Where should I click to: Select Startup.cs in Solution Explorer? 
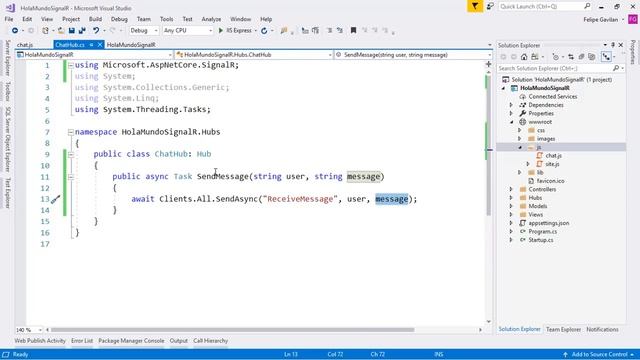(x=541, y=240)
